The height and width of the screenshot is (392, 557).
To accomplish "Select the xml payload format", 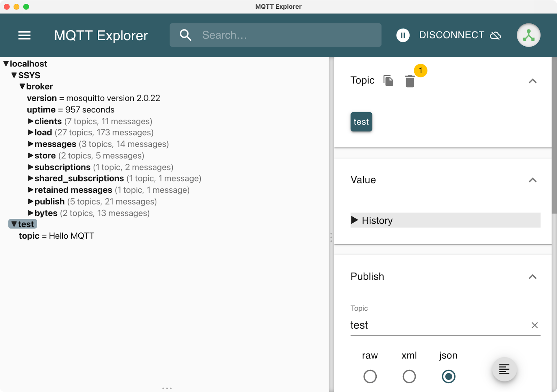I will point(409,376).
